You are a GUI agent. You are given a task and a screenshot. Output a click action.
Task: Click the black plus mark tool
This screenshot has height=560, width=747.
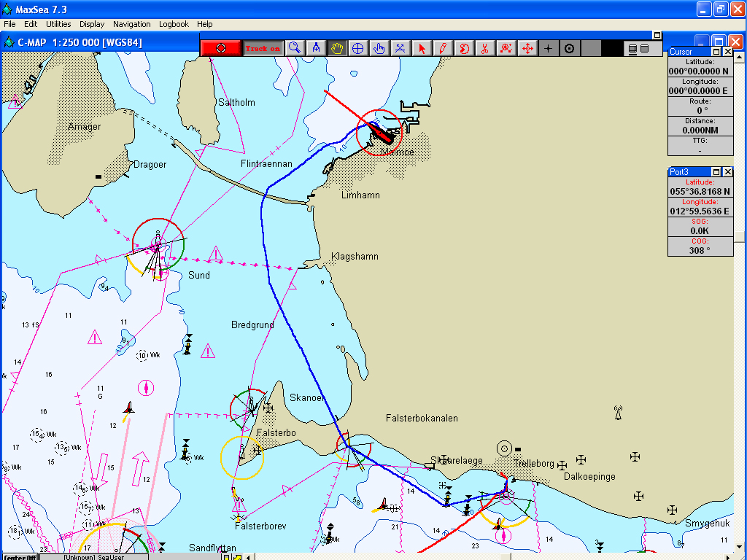(x=549, y=48)
